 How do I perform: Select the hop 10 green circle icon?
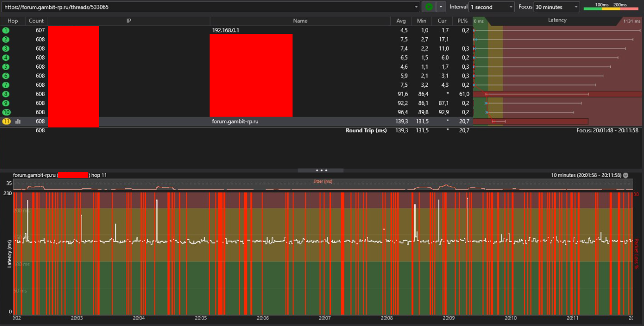(6, 112)
